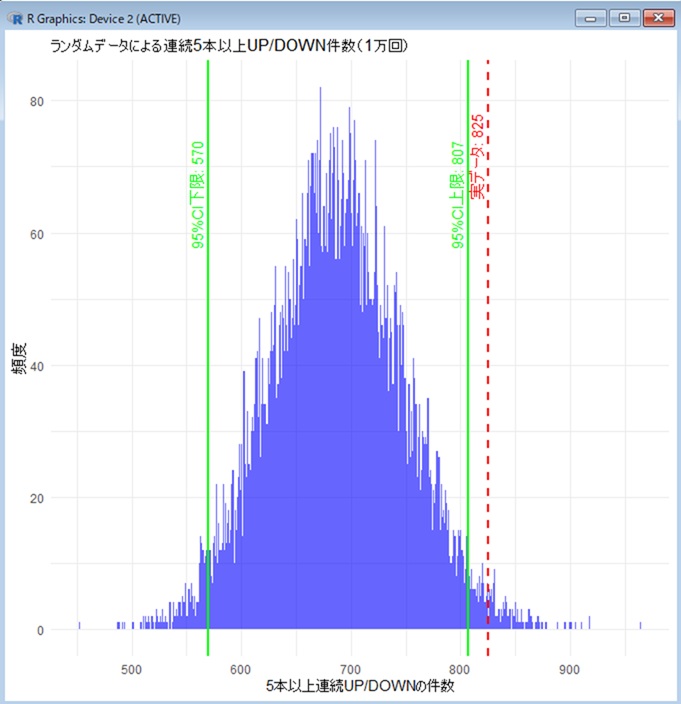Click the green 95%CI upper limit line
Viewport: 681px width, 704px height.
point(468,400)
